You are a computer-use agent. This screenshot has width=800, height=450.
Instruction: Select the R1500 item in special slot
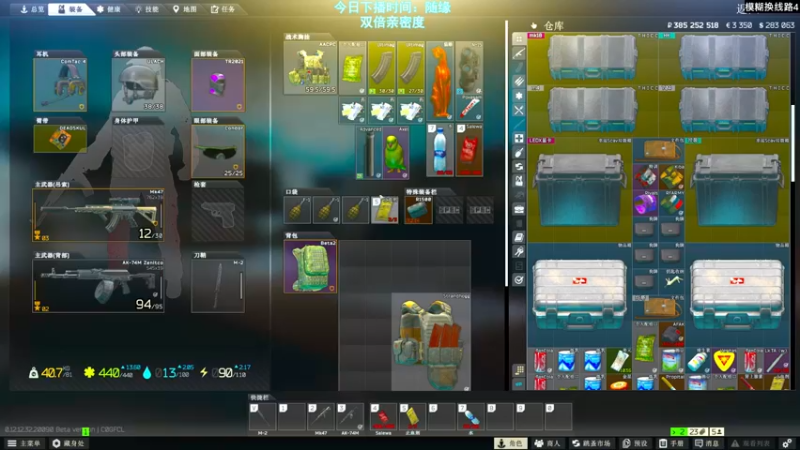click(418, 210)
